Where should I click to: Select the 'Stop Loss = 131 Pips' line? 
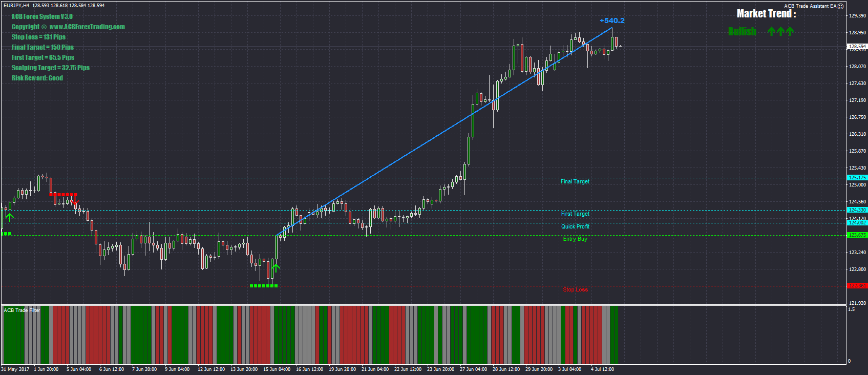click(x=38, y=37)
